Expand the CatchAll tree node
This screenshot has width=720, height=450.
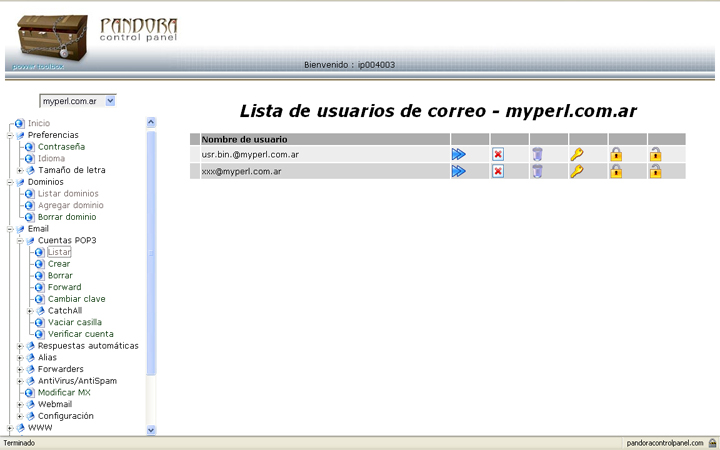(x=30, y=311)
